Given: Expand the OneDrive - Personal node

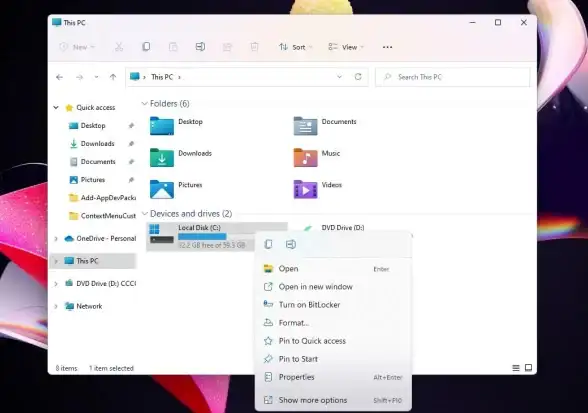Looking at the screenshot, I should [56, 239].
